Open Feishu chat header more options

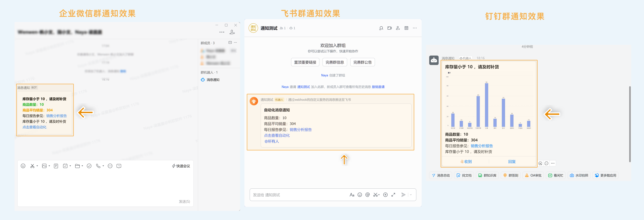click(x=415, y=28)
